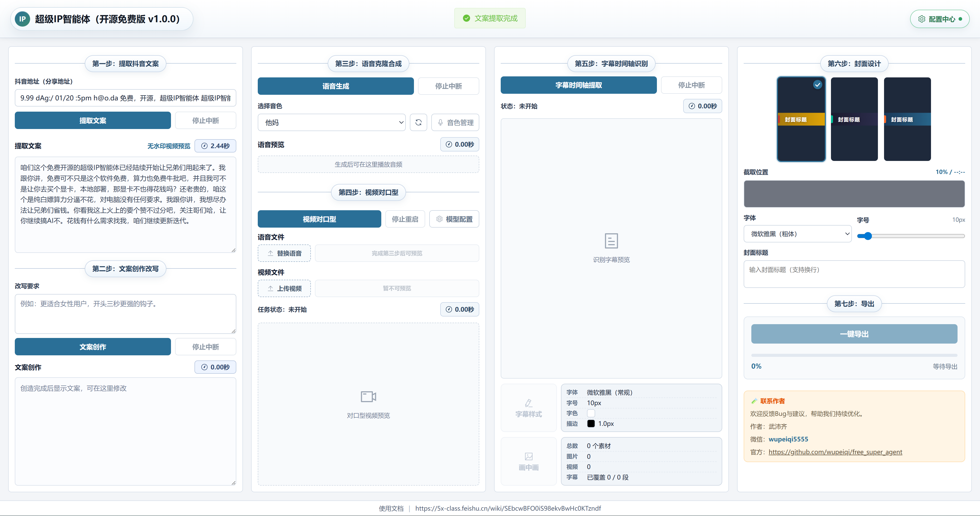
Task: Click 模型配置 gear button
Action: [x=454, y=219]
